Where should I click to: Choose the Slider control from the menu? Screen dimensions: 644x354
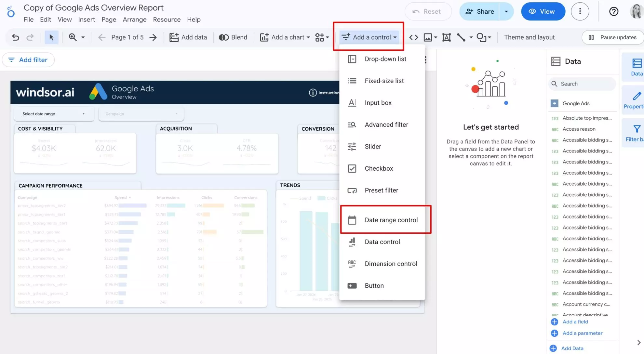(x=372, y=146)
